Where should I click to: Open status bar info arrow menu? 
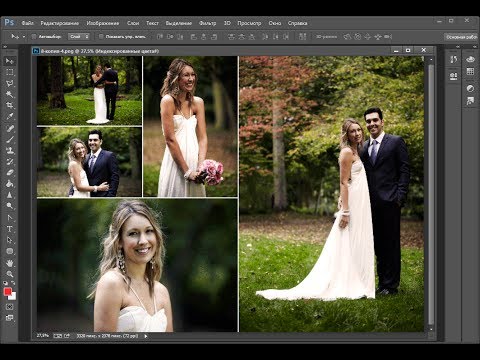pos(146,336)
